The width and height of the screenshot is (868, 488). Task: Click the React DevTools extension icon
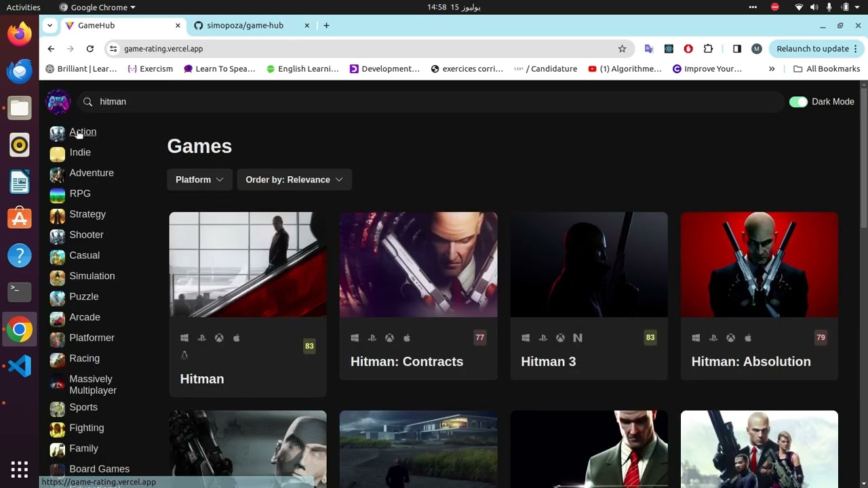pyautogui.click(x=669, y=49)
